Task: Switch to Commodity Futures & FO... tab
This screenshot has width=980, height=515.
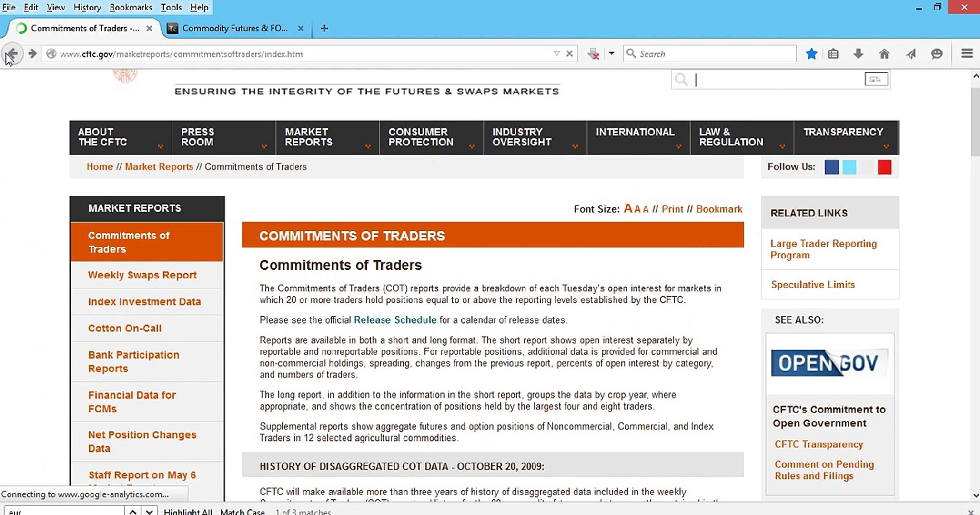Action: (x=234, y=28)
